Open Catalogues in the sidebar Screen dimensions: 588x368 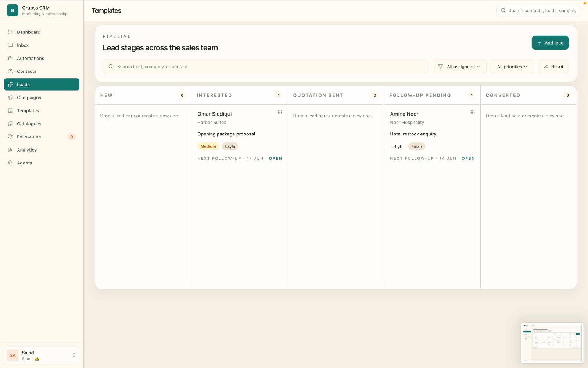(42, 124)
